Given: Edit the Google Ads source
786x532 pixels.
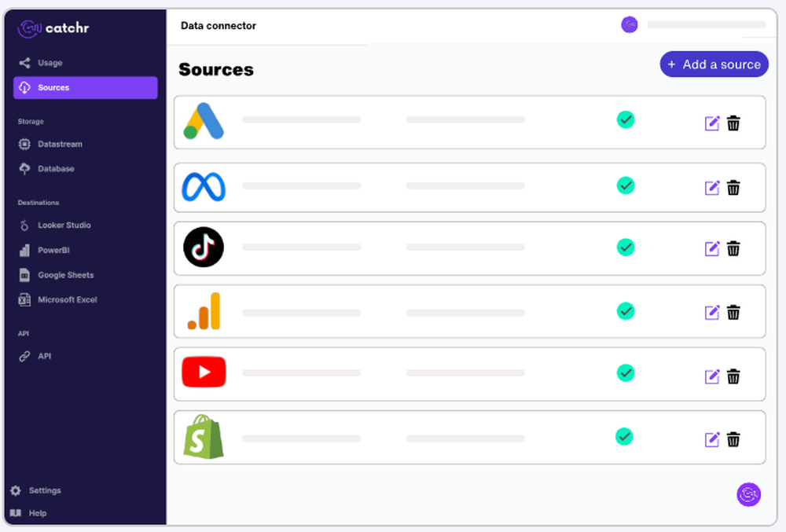Looking at the screenshot, I should tap(712, 123).
